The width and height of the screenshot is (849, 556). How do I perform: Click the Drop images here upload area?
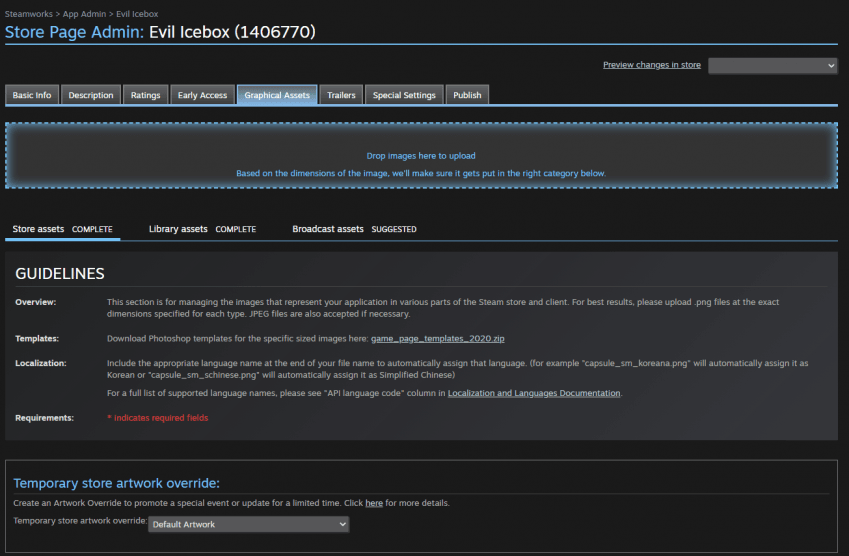421,155
